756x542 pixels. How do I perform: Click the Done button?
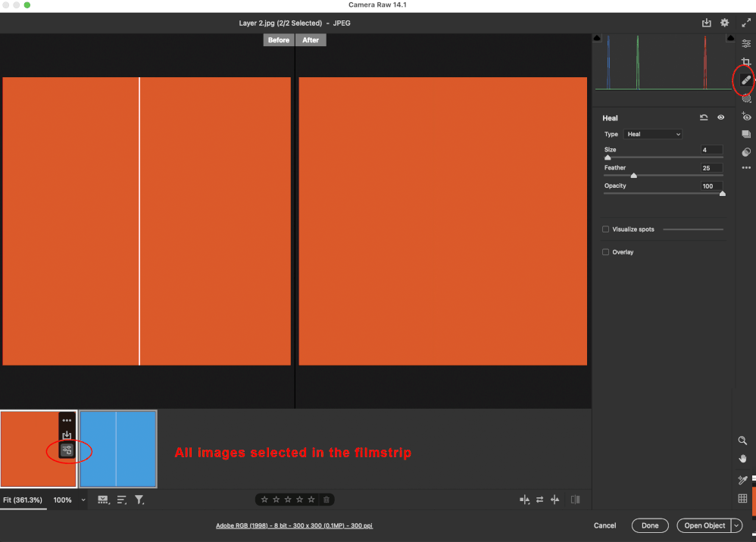[650, 525]
